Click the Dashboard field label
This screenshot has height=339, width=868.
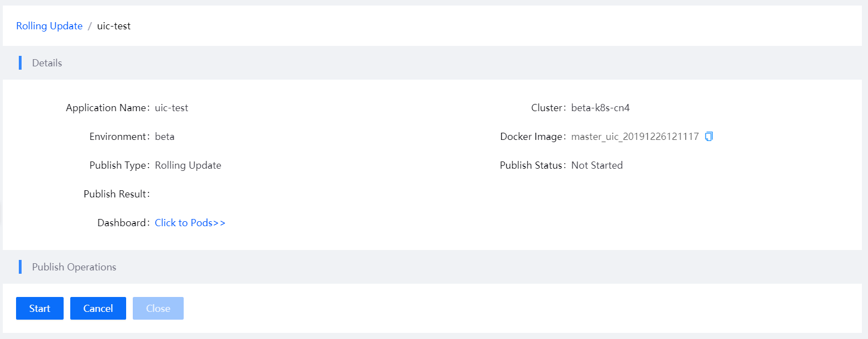click(x=122, y=223)
